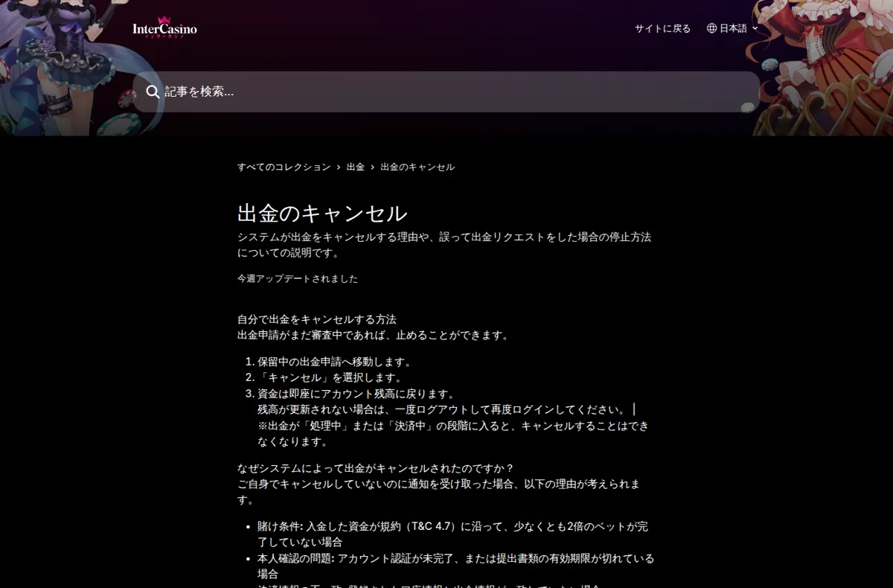Open すべてのコレクション breadcrumb
893x588 pixels.
pyautogui.click(x=284, y=167)
